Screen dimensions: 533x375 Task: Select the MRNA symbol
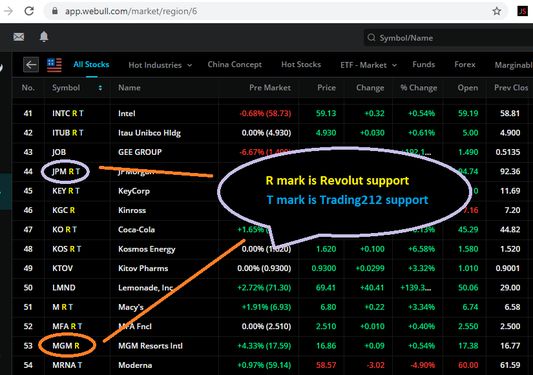coord(64,365)
